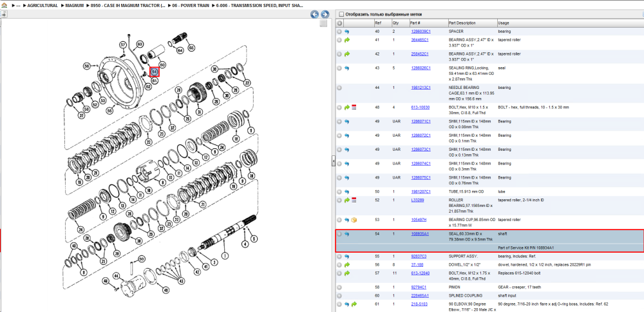Click the blue arrow icon for part 1286075C1
644x312 pixels.
pyautogui.click(x=346, y=177)
